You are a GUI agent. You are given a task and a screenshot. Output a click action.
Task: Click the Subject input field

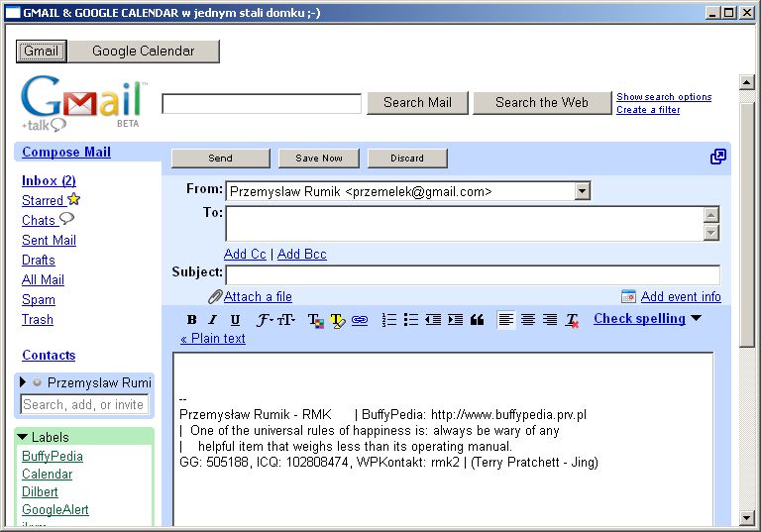(x=473, y=275)
